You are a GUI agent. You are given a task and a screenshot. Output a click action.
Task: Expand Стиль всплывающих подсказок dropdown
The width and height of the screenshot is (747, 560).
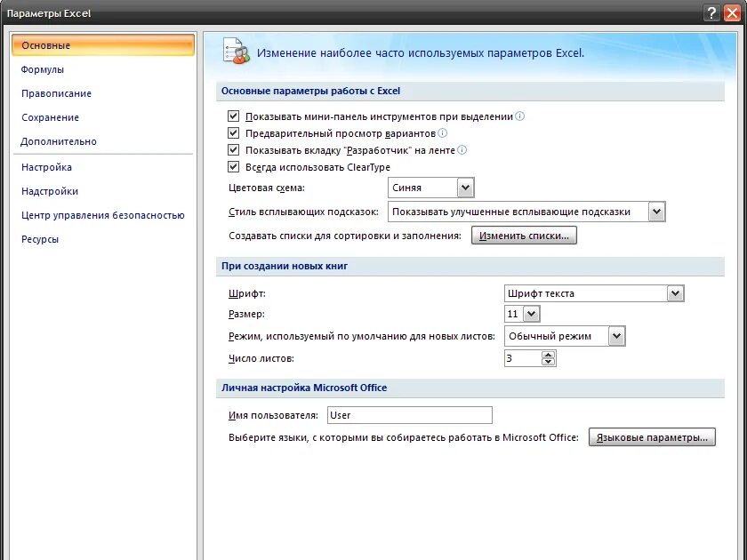coord(656,212)
